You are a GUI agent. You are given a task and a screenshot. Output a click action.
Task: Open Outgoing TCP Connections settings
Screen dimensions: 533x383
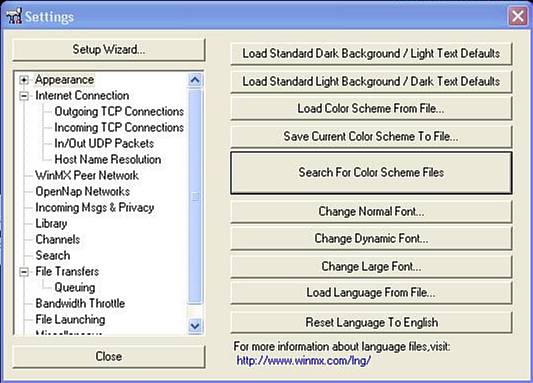click(x=119, y=111)
